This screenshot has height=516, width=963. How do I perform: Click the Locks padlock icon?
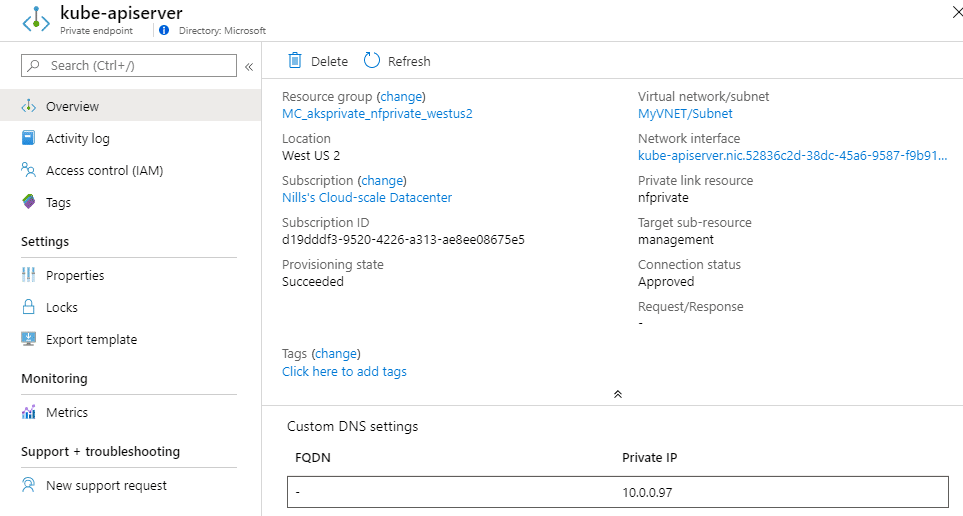[x=28, y=307]
